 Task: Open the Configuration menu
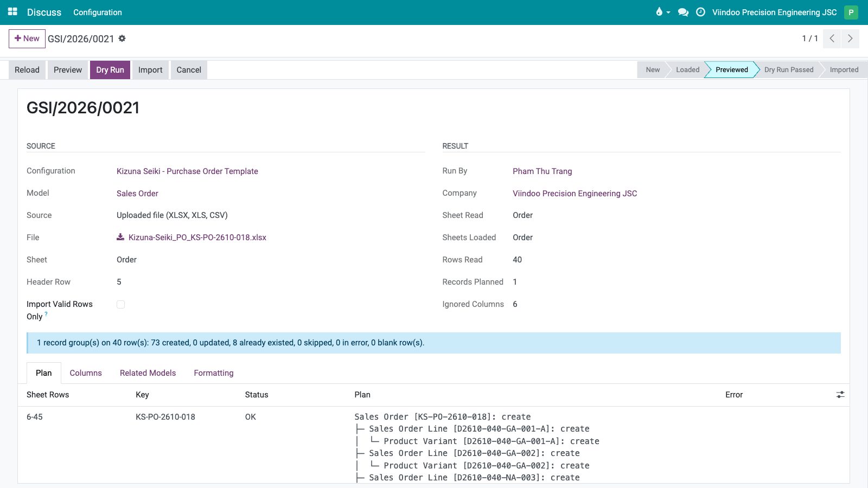click(x=98, y=12)
